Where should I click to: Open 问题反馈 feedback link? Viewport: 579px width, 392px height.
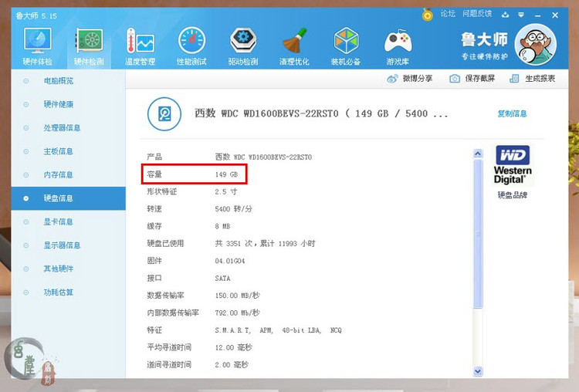tap(477, 14)
